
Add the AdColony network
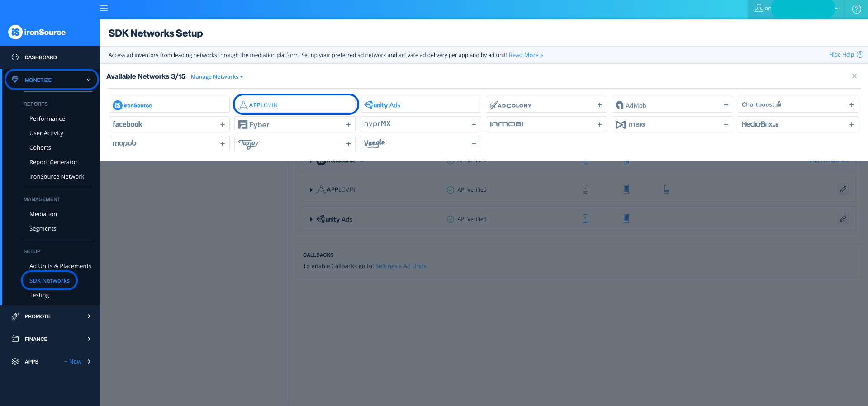click(599, 105)
